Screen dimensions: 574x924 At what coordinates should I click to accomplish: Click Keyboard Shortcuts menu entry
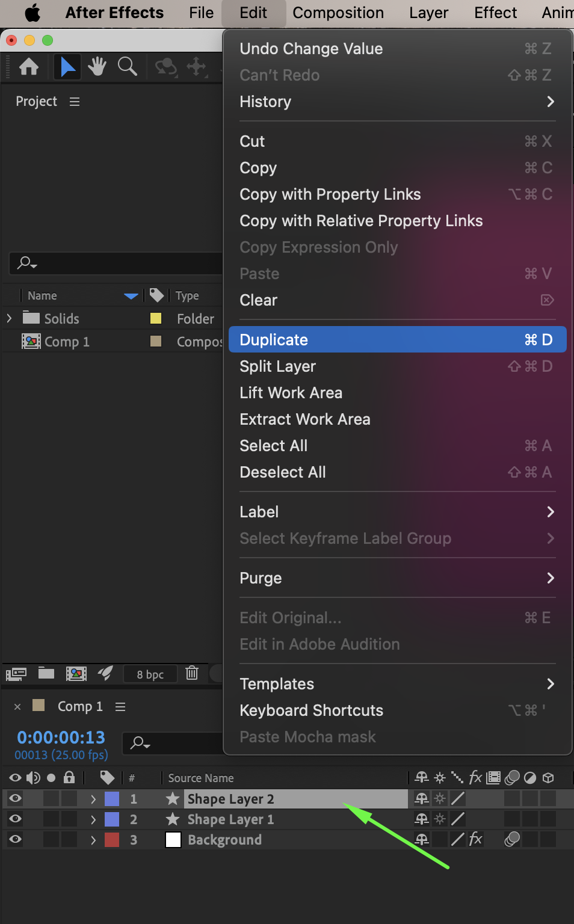[x=397, y=710]
